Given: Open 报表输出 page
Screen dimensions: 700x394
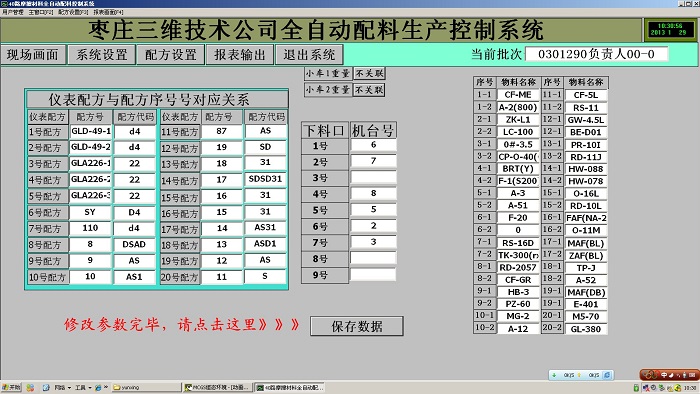Looking at the screenshot, I should click(x=240, y=54).
